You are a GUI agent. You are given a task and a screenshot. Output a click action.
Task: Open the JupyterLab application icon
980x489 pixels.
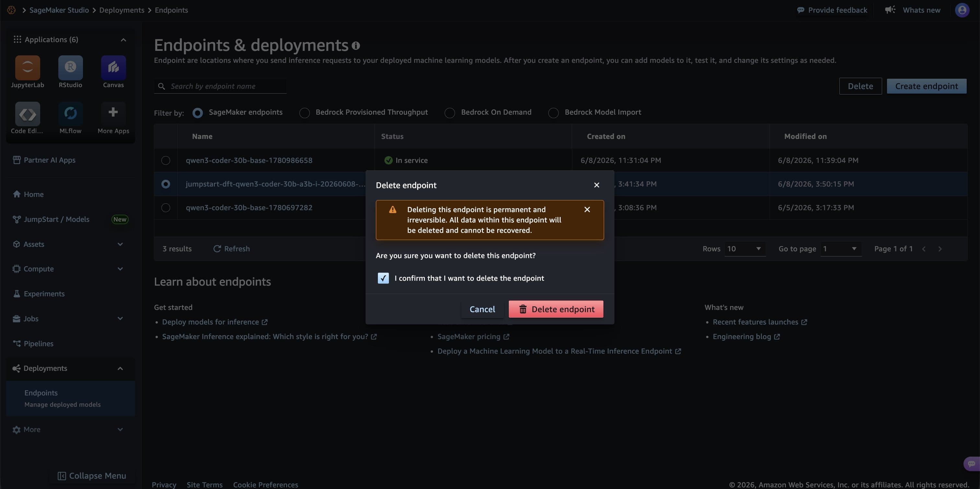click(28, 68)
